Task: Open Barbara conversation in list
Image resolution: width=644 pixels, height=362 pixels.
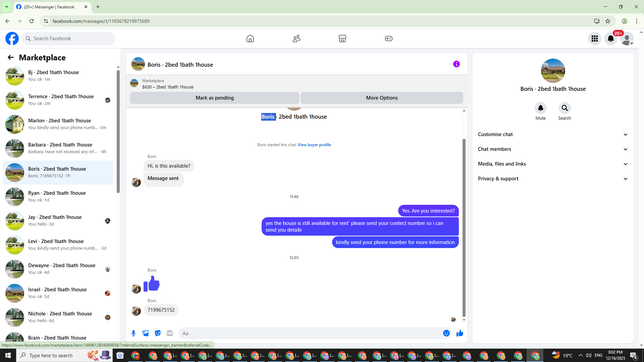Action: [x=58, y=148]
